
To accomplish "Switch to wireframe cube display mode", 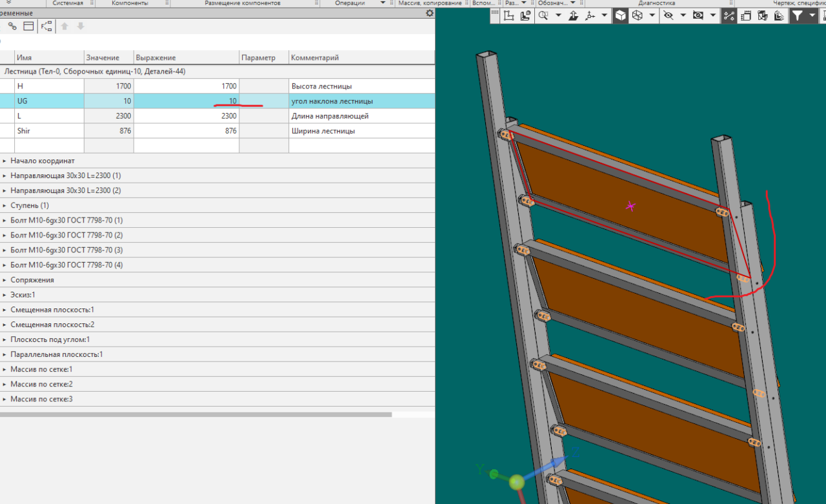I will 637,15.
